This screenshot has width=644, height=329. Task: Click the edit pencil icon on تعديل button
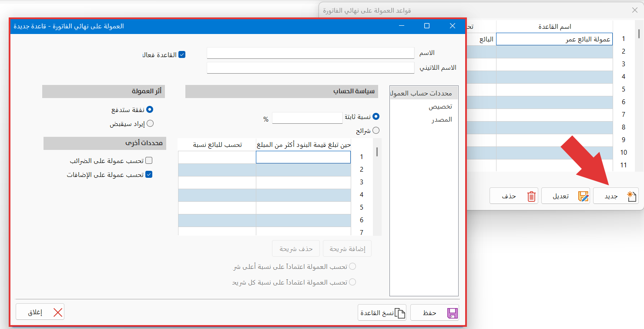click(583, 196)
